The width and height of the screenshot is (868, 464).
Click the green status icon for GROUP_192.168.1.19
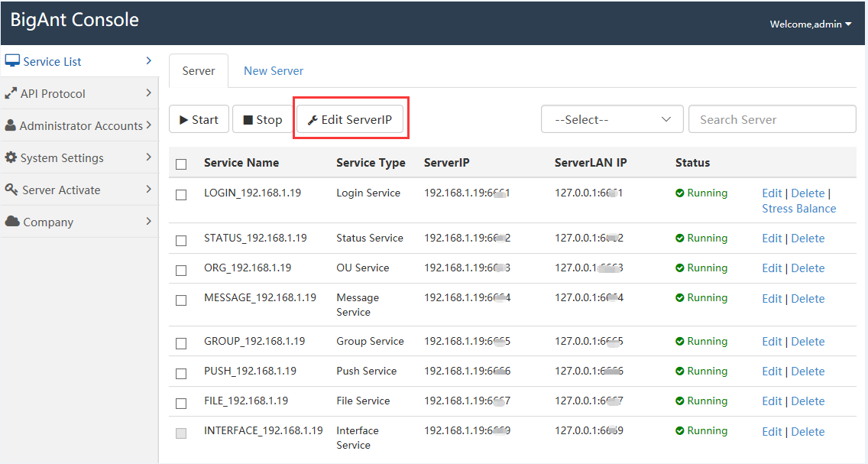(x=680, y=342)
